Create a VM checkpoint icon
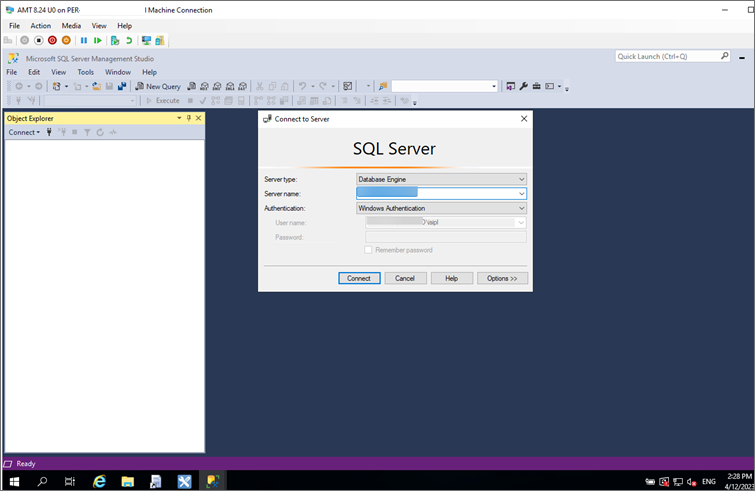 115,40
